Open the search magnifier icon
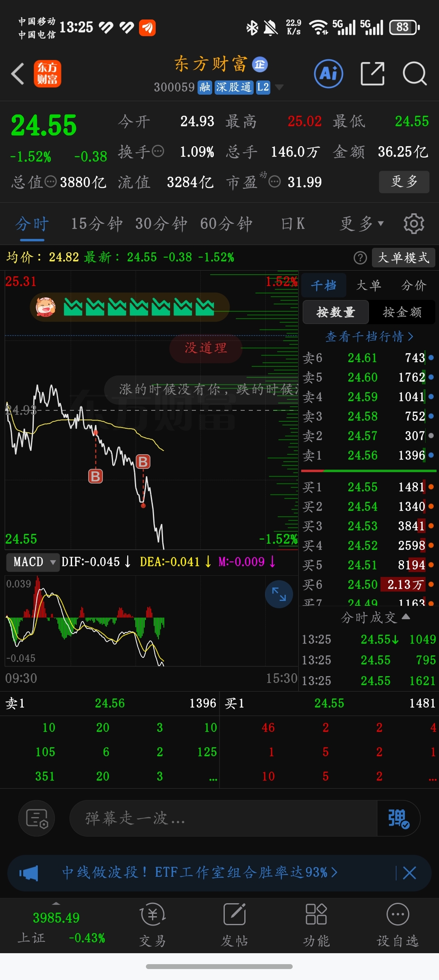This screenshot has height=980, width=439. 415,74
